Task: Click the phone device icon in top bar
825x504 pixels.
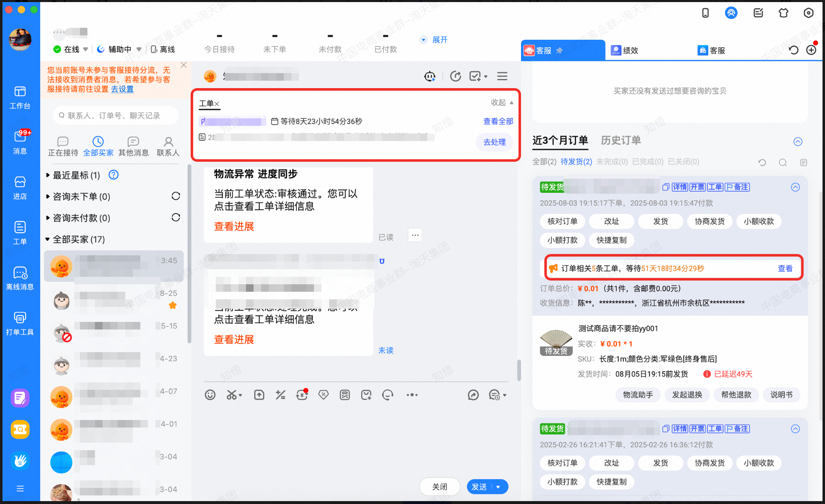Action: 705,13
